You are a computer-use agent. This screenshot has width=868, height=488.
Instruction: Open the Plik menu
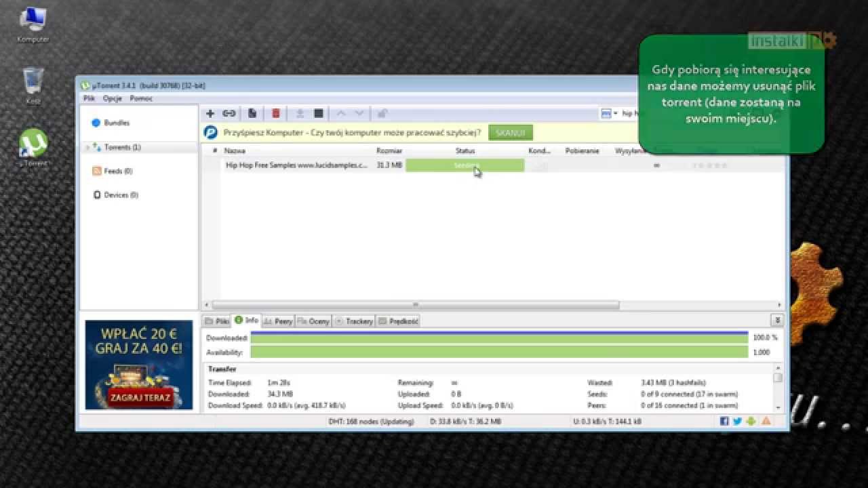click(x=89, y=98)
